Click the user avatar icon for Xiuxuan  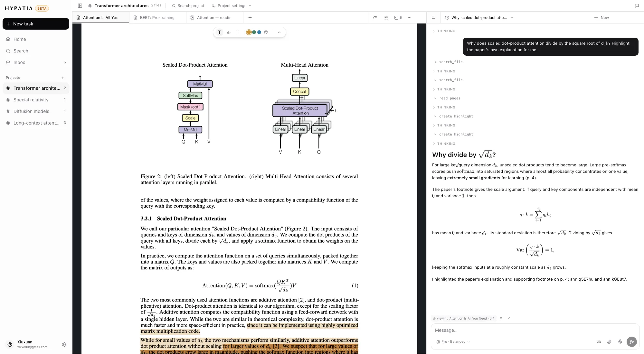(x=10, y=345)
